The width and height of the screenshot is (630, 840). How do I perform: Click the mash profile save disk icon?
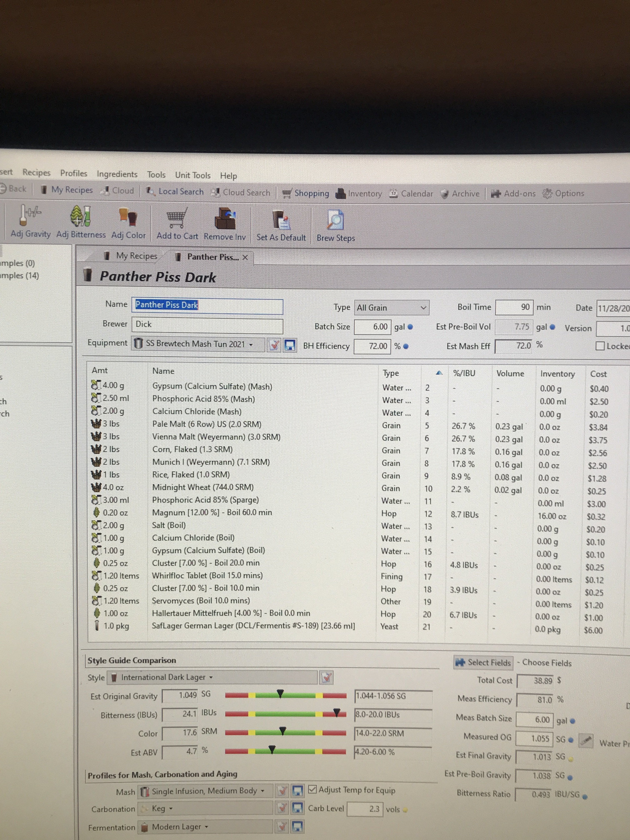click(x=297, y=791)
